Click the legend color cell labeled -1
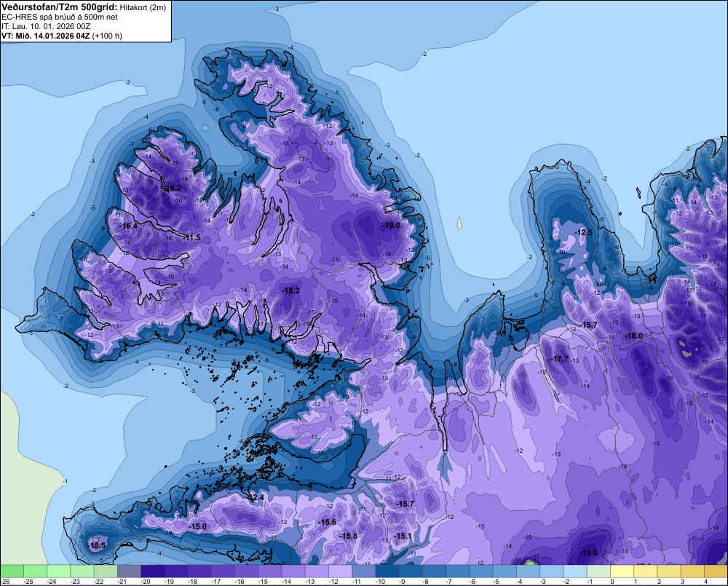Screen dimensions: 728x586 coord(599,571)
